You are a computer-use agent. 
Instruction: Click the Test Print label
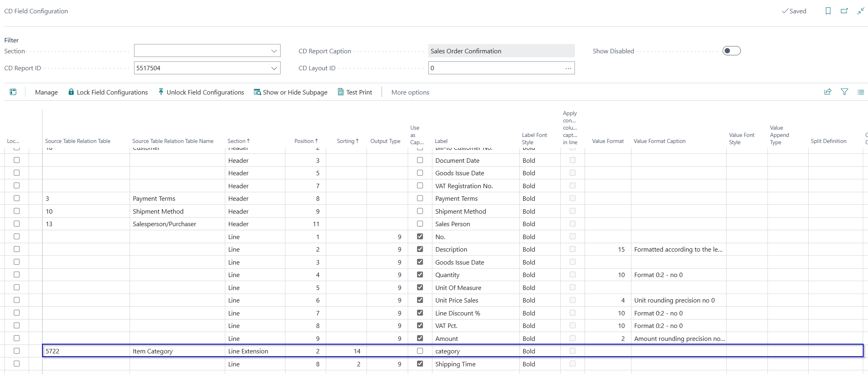359,92
